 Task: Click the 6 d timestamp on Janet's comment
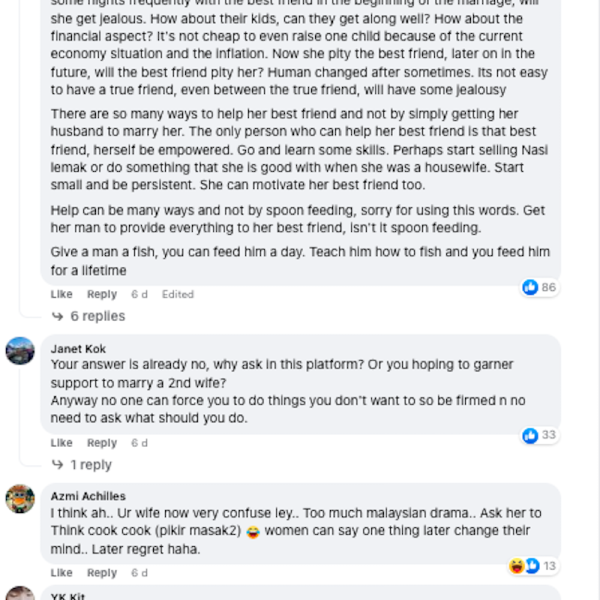point(139,443)
